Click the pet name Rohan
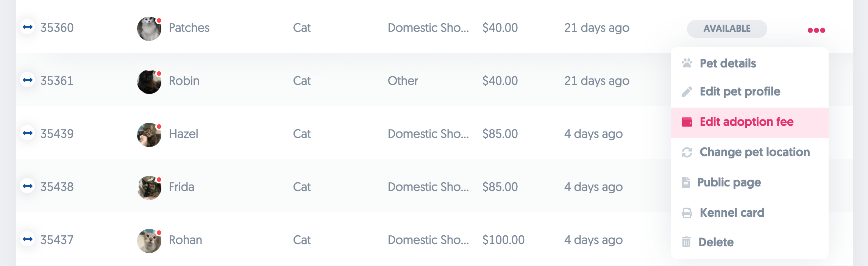Image resolution: width=868 pixels, height=266 pixels. 185,240
